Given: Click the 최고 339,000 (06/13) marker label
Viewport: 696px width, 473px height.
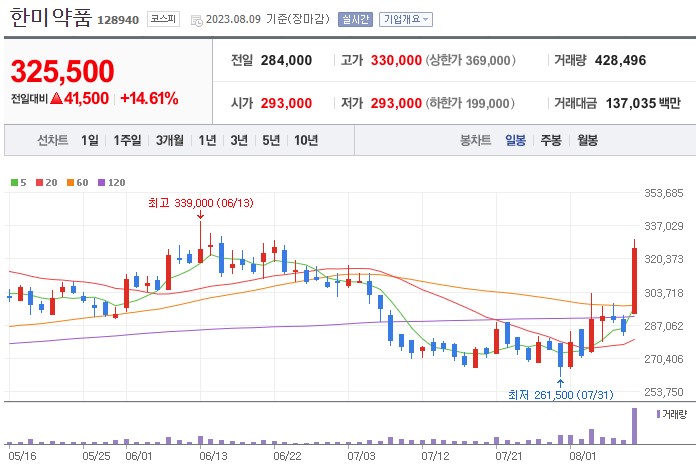Looking at the screenshot, I should point(201,203).
